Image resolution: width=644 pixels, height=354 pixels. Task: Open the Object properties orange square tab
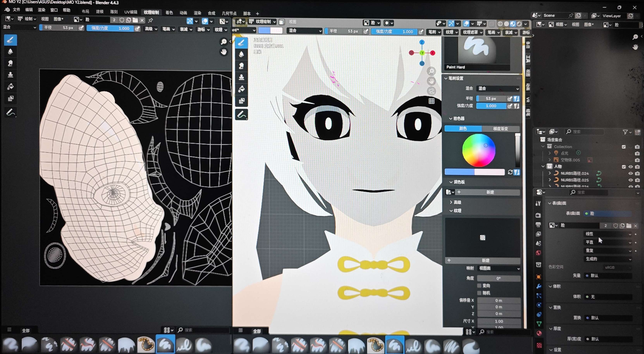click(538, 277)
